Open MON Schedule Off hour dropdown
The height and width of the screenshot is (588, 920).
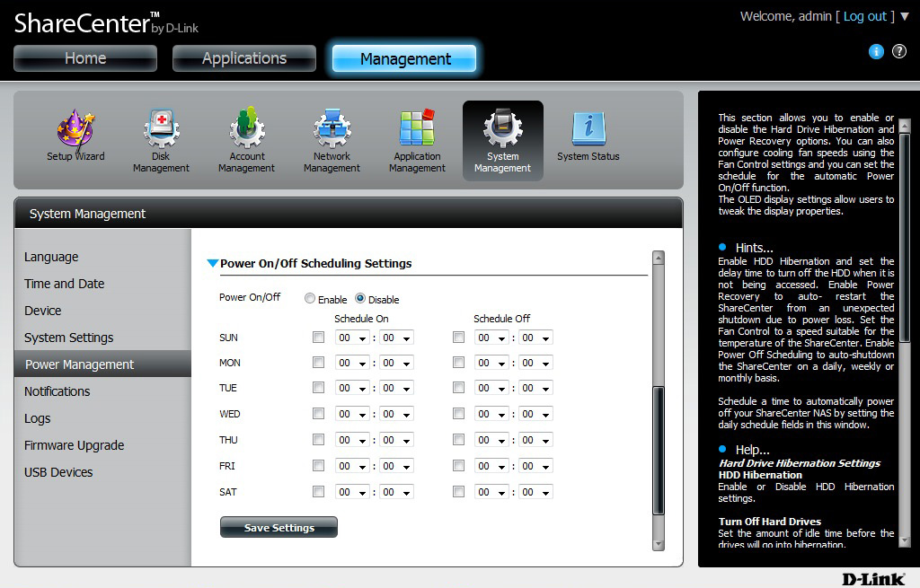[491, 363]
